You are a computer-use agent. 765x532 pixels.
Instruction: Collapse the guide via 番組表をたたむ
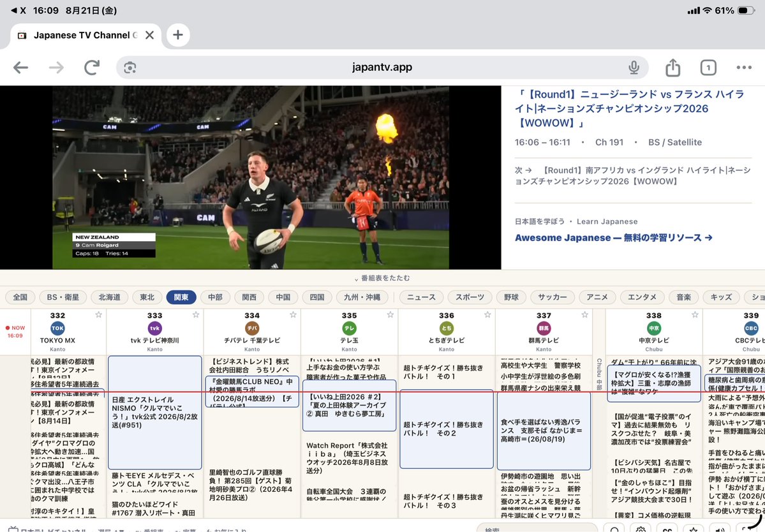(382, 278)
